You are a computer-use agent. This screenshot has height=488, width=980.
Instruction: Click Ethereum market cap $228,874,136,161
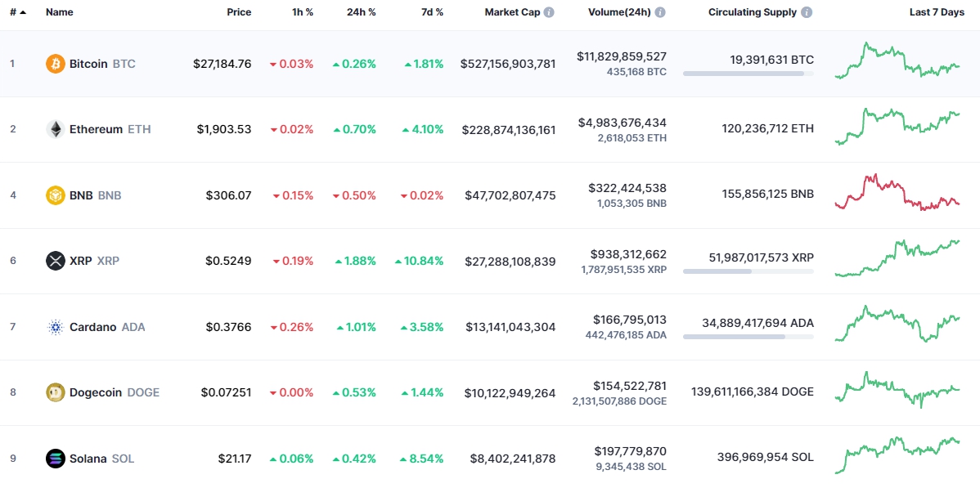(509, 129)
